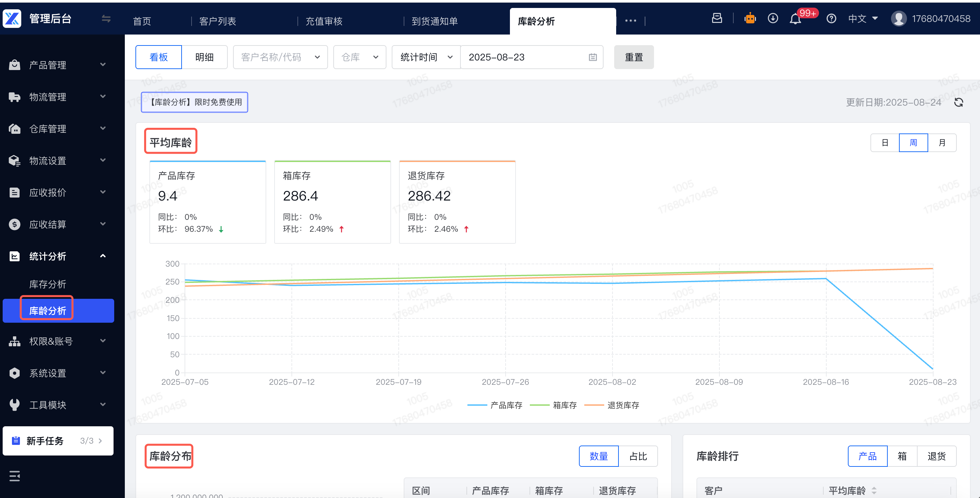Click the date field 2025-08-23
980x498 pixels.
click(x=532, y=57)
